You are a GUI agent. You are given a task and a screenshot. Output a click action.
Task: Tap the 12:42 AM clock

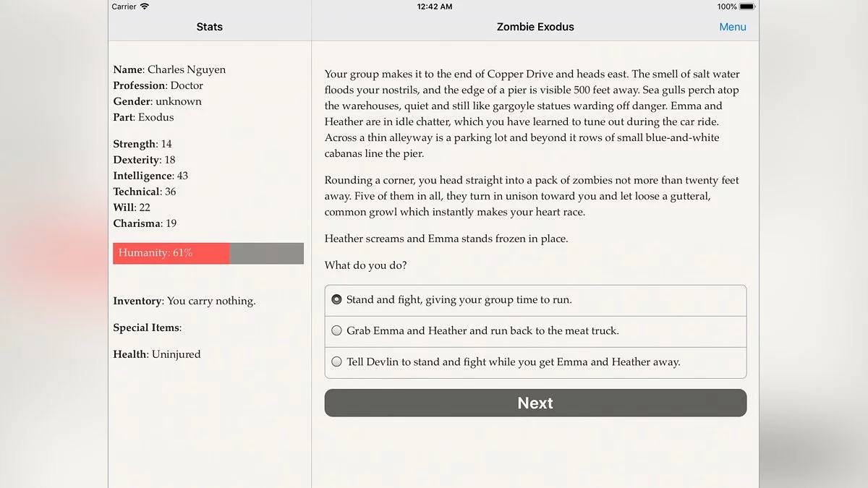click(x=435, y=7)
